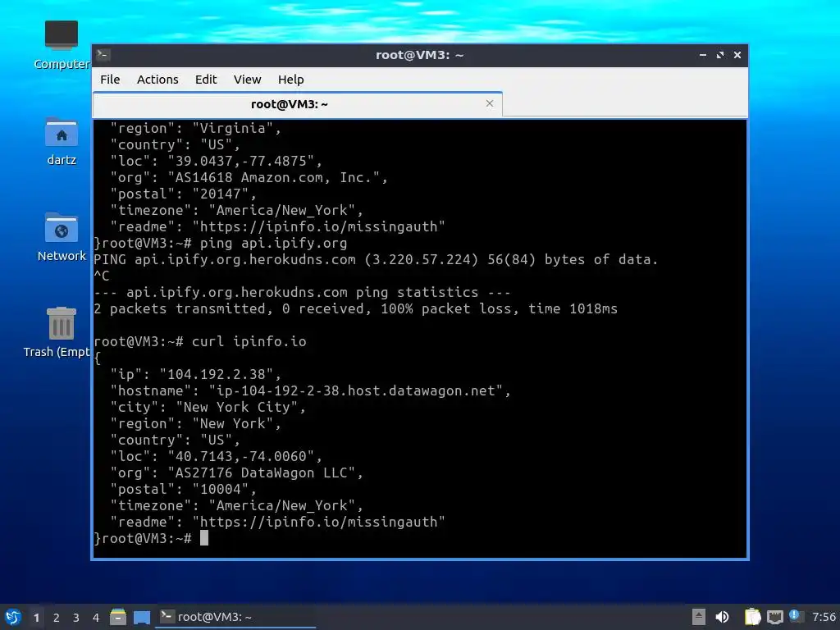Select the Trash desktop icon
Screen dimensions: 840x630
(x=57, y=332)
